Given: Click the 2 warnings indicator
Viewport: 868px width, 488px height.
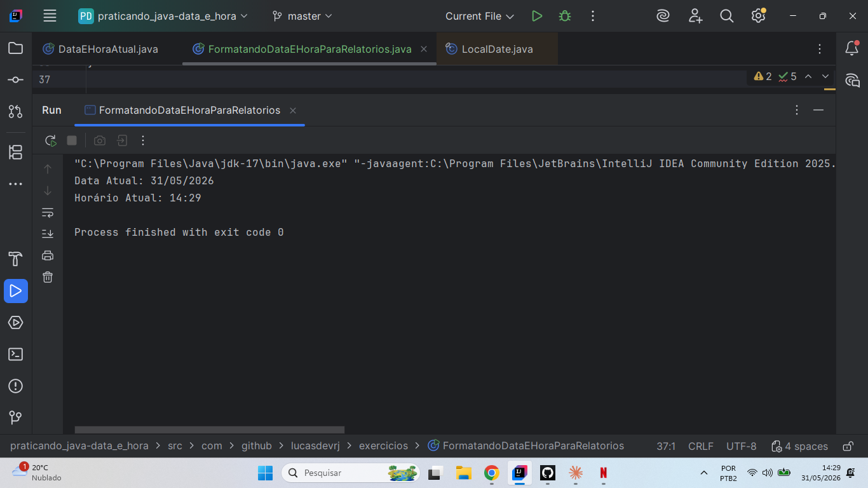Looking at the screenshot, I should [763, 76].
